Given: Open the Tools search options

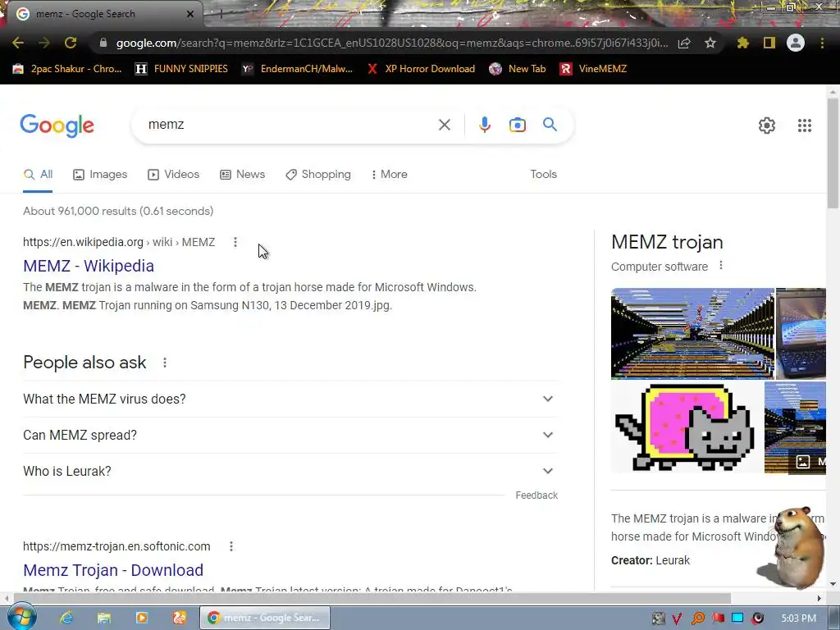Looking at the screenshot, I should (543, 174).
